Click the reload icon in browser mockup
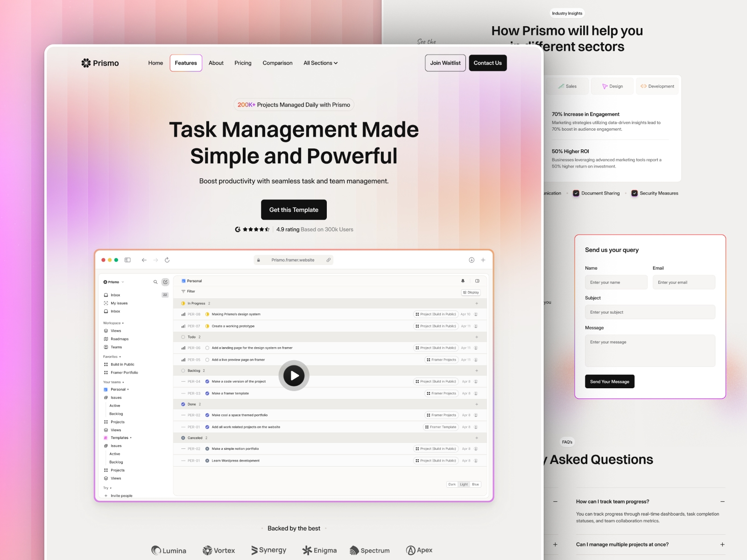 tap(167, 260)
